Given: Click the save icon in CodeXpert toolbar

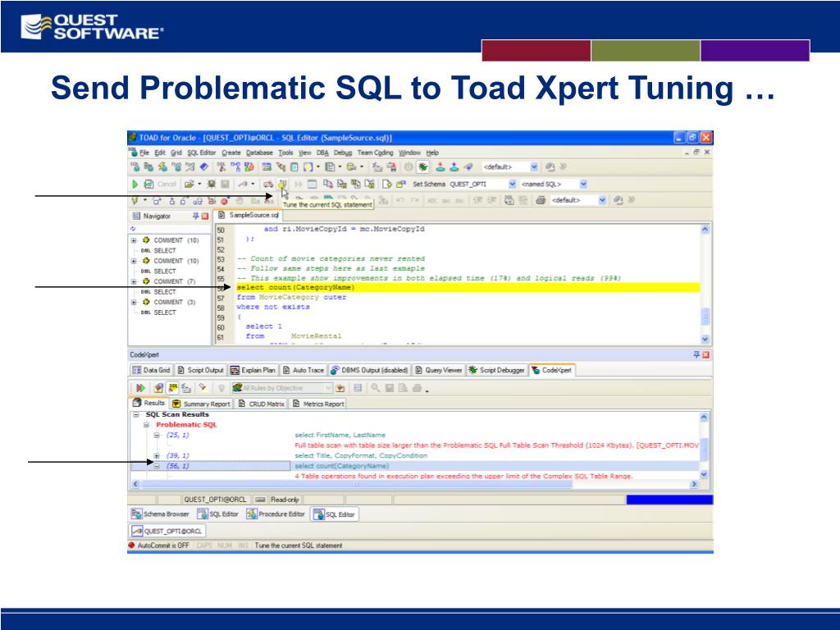Looking at the screenshot, I should click(x=390, y=388).
